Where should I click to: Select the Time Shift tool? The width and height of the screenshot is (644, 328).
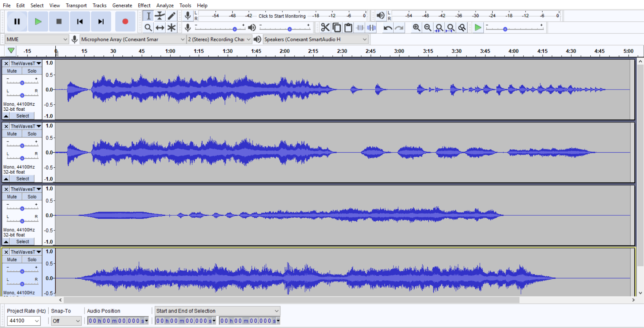tap(160, 28)
